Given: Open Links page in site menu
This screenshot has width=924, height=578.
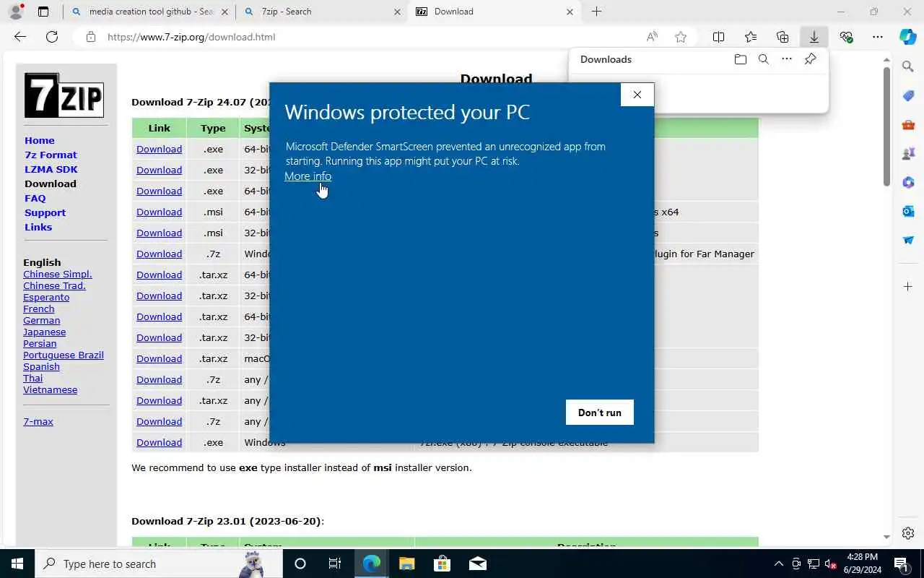Looking at the screenshot, I should point(38,227).
